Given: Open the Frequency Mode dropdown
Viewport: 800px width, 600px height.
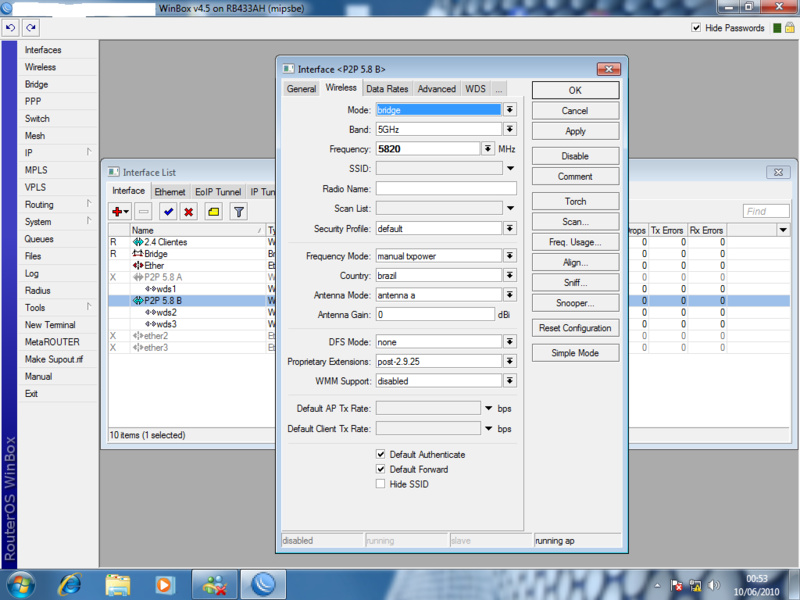Looking at the screenshot, I should pyautogui.click(x=510, y=256).
